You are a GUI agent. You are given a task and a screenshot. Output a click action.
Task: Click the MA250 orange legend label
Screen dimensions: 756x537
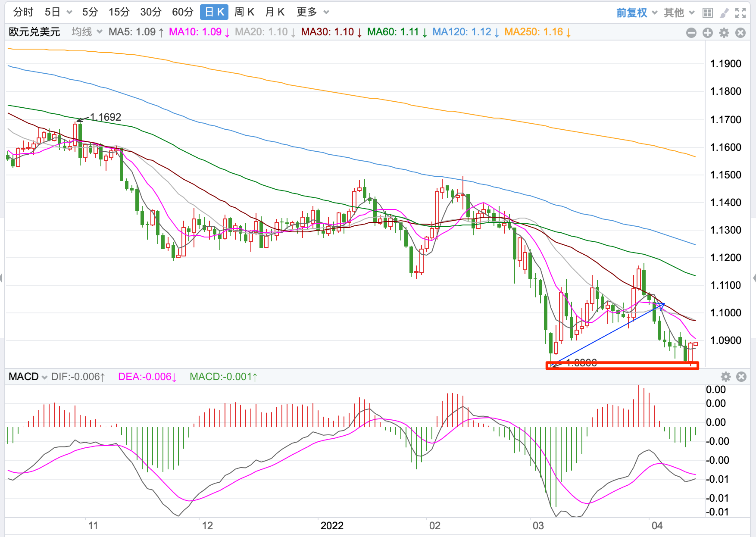click(537, 32)
